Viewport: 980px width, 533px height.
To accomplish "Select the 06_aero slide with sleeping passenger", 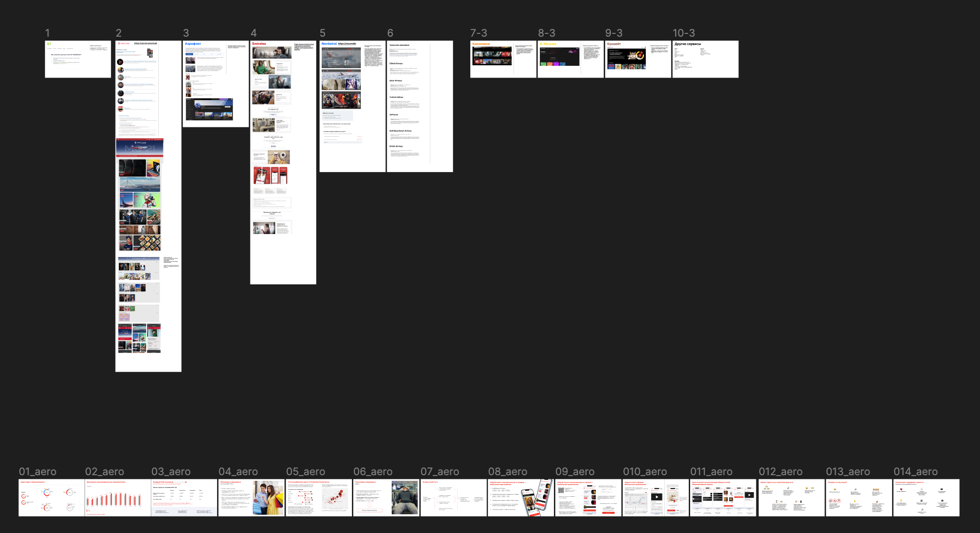I will tap(386, 498).
